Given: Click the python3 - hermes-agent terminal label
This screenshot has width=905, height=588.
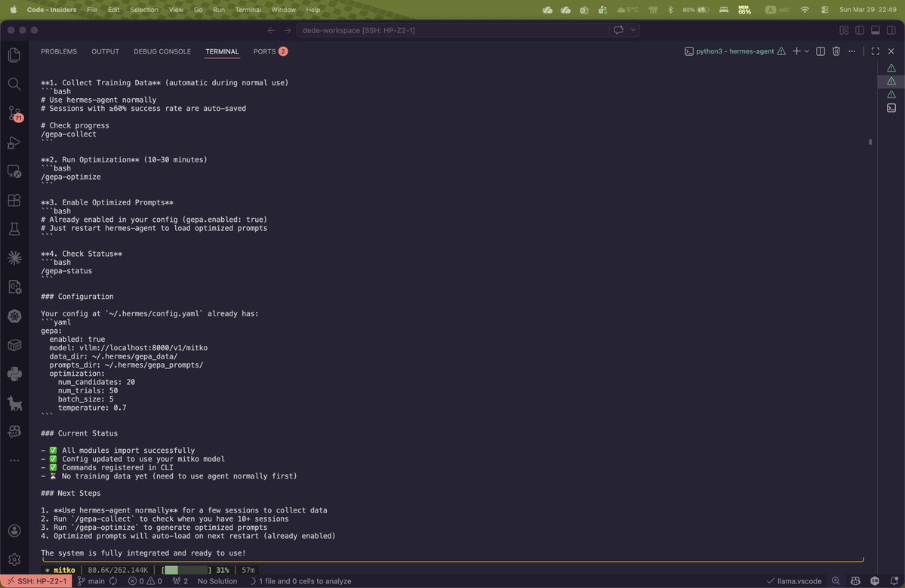Looking at the screenshot, I should click(734, 51).
